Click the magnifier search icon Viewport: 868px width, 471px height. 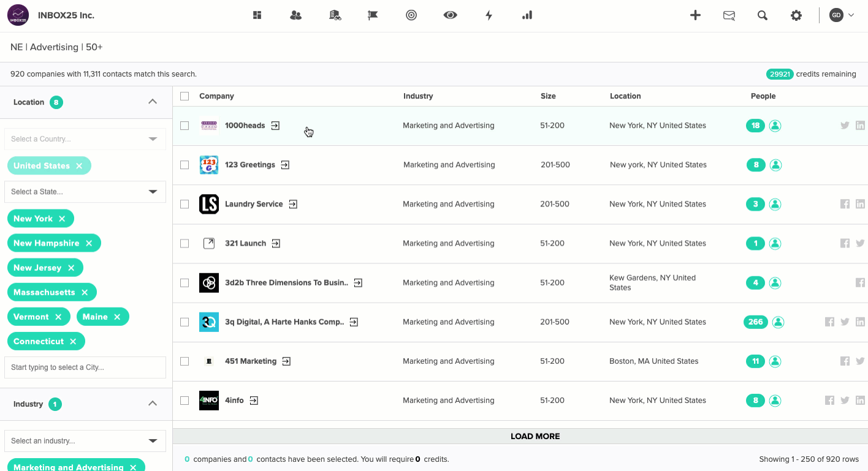(762, 15)
